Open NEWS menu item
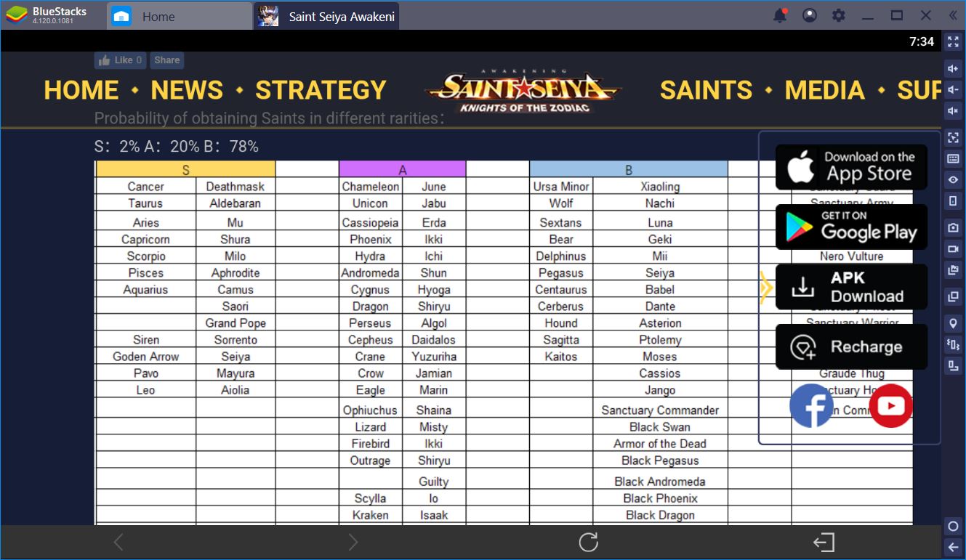 tap(187, 90)
